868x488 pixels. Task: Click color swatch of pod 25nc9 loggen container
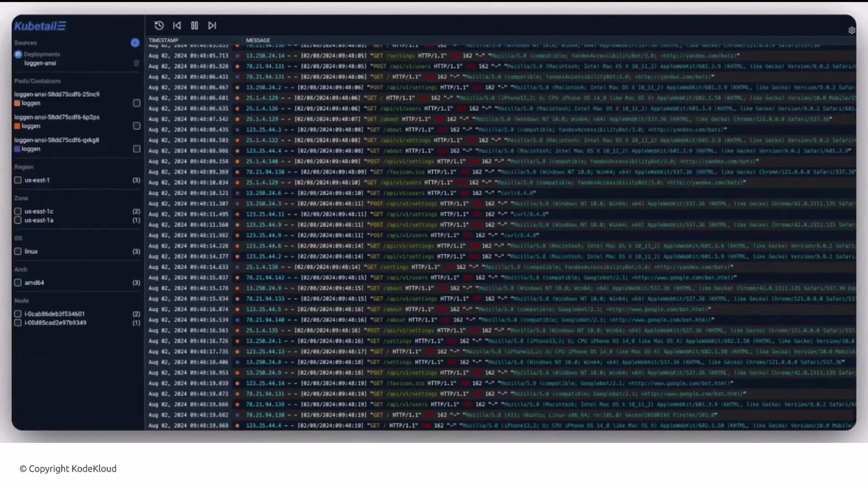pos(17,103)
